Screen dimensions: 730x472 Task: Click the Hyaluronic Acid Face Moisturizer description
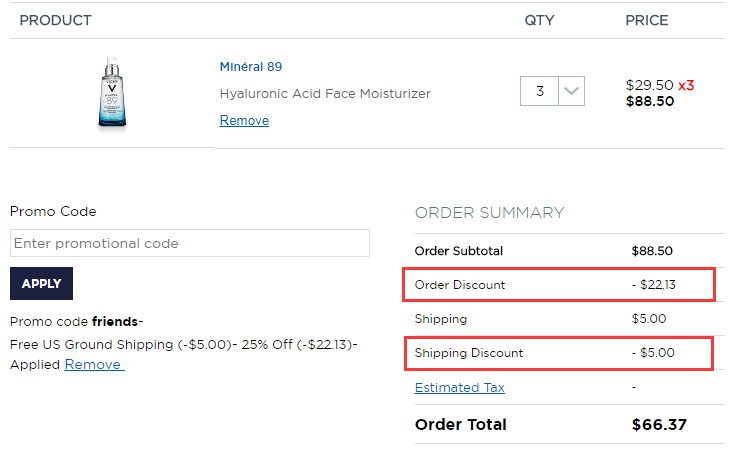coord(325,93)
